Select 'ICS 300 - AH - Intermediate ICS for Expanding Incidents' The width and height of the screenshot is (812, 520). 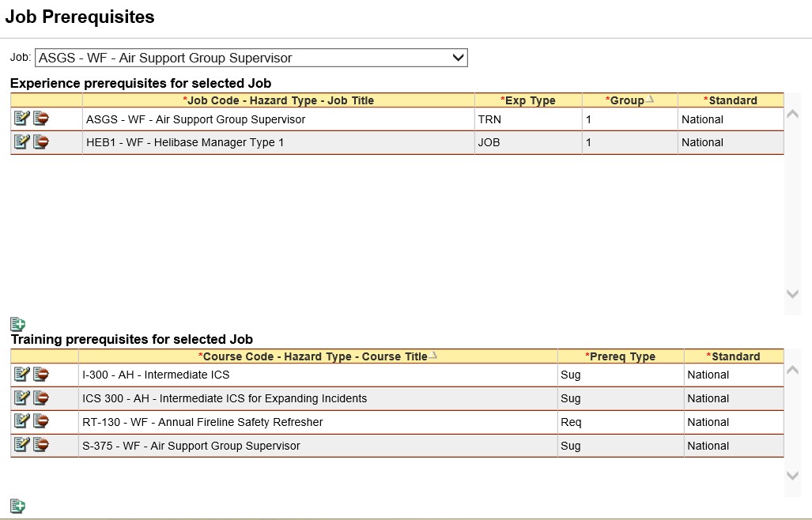click(318, 398)
